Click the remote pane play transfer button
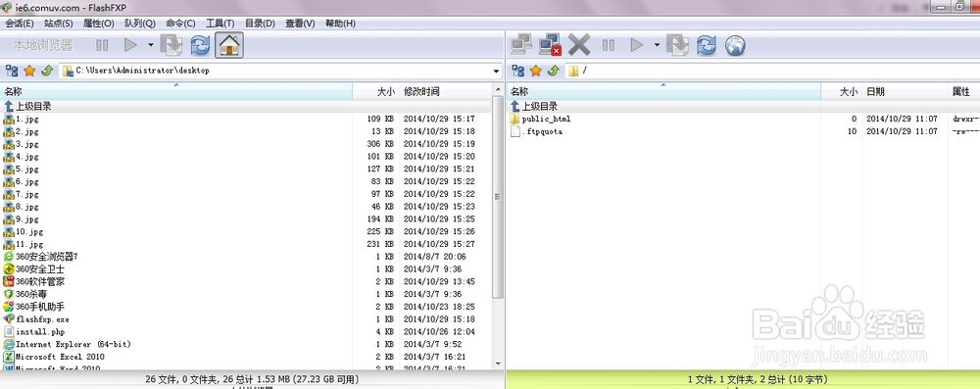This screenshot has height=389, width=980. 637,45
